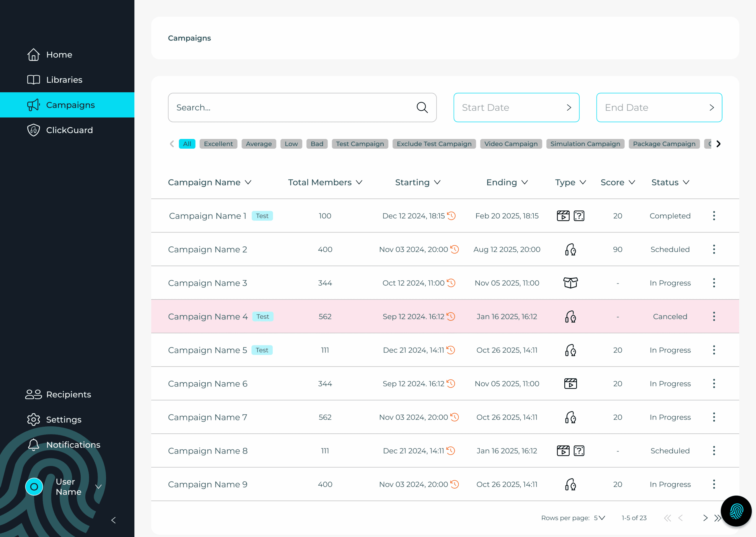Viewport: 756px width, 537px height.
Task: Open the floating fingerprint assistant button
Action: [x=736, y=511]
